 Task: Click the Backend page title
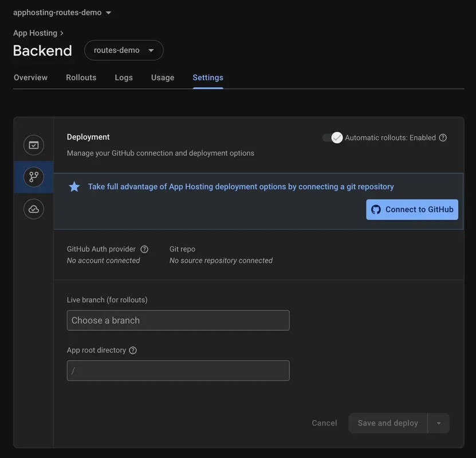tap(42, 50)
